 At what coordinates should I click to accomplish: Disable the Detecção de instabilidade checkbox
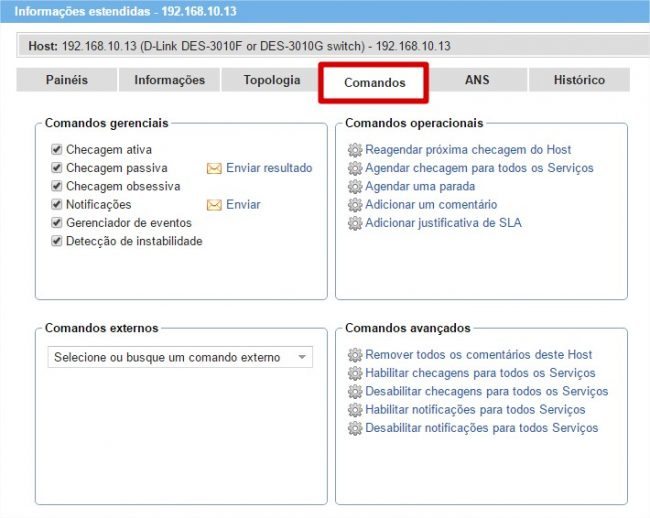pyautogui.click(x=57, y=241)
